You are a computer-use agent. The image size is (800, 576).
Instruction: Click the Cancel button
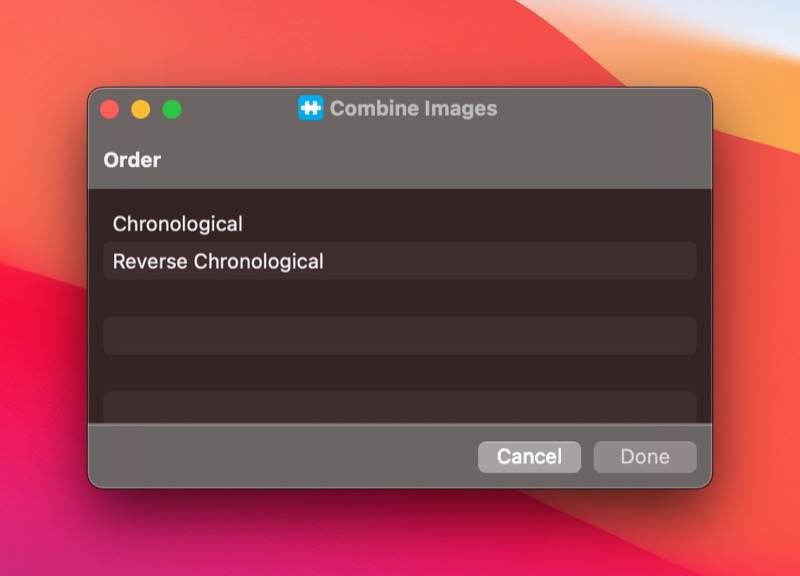point(529,457)
